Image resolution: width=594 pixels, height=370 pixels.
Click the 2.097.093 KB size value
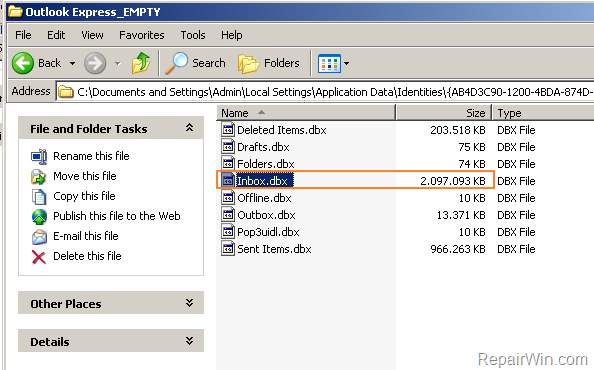(x=453, y=181)
